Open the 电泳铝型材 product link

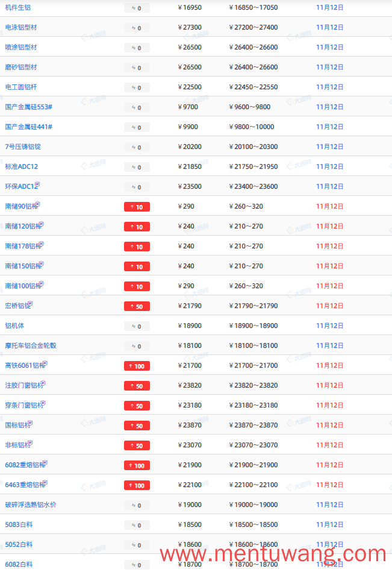tap(20, 27)
